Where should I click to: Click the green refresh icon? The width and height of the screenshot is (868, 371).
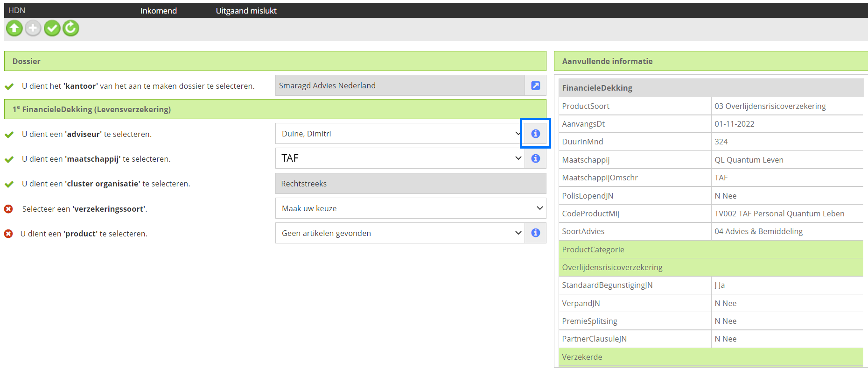71,29
